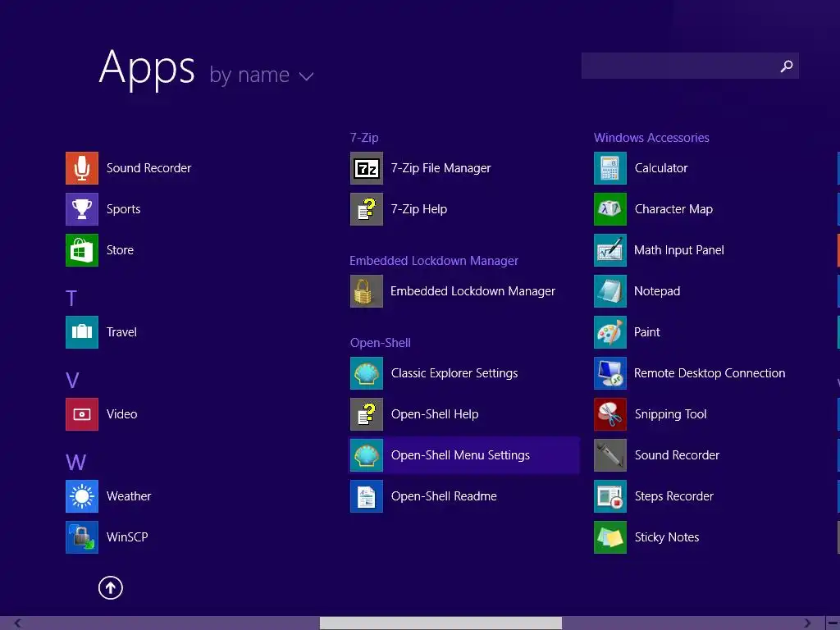Select the 7-Zip group header
Screen dimensions: 840x630
point(364,138)
